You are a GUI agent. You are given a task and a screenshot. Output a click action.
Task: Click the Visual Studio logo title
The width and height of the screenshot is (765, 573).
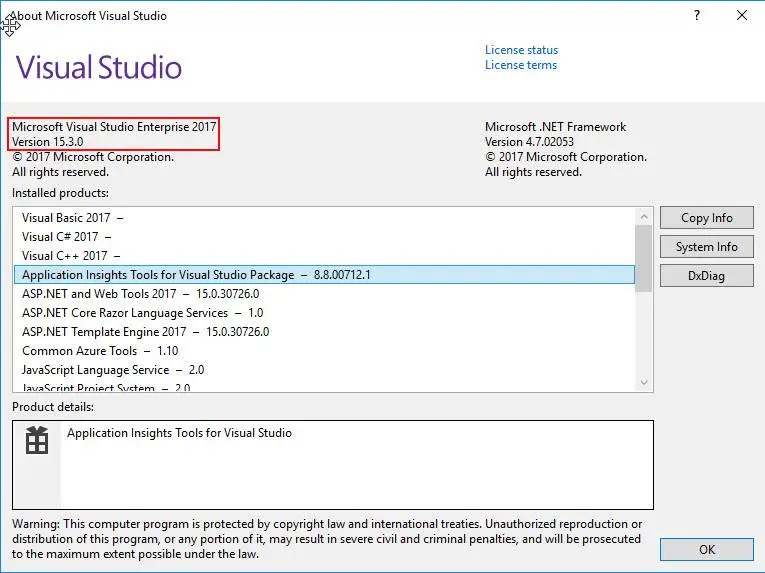[x=99, y=67]
